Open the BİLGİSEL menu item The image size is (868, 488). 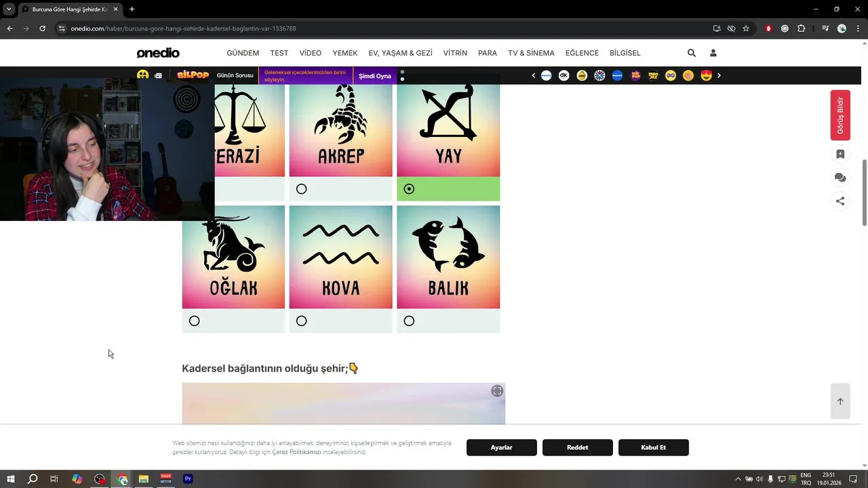625,53
